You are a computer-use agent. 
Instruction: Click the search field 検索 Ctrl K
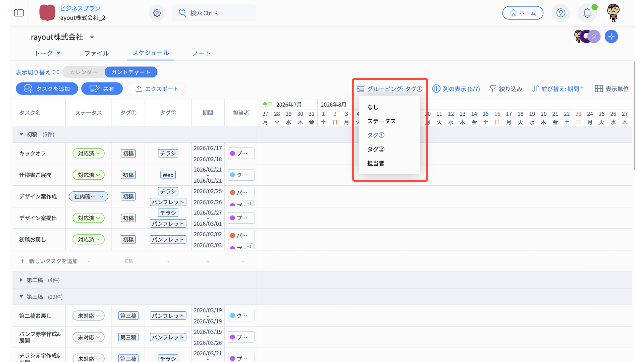[x=214, y=13]
